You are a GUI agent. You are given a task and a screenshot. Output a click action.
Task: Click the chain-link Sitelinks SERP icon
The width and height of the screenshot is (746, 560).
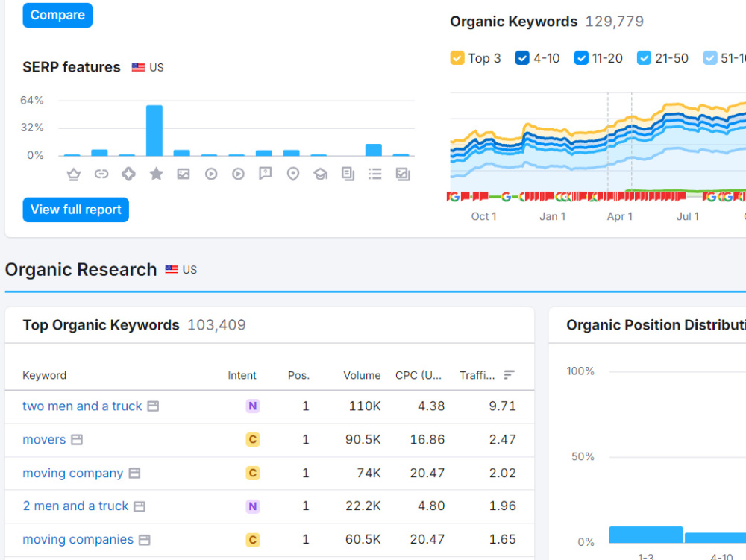(x=101, y=174)
